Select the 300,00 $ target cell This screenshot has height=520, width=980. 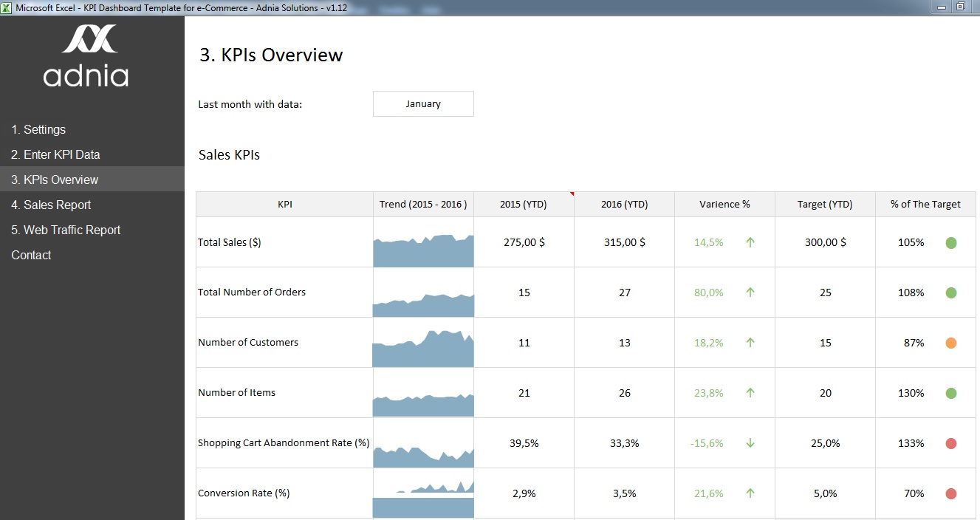click(825, 242)
